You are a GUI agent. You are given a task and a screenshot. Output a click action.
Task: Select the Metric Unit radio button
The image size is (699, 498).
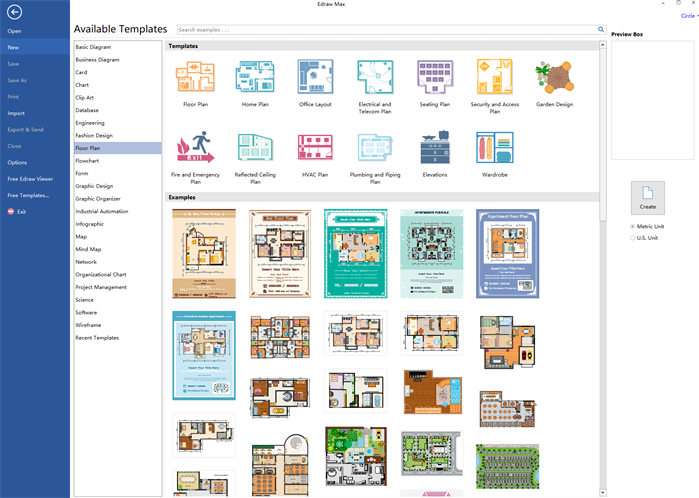click(x=633, y=226)
